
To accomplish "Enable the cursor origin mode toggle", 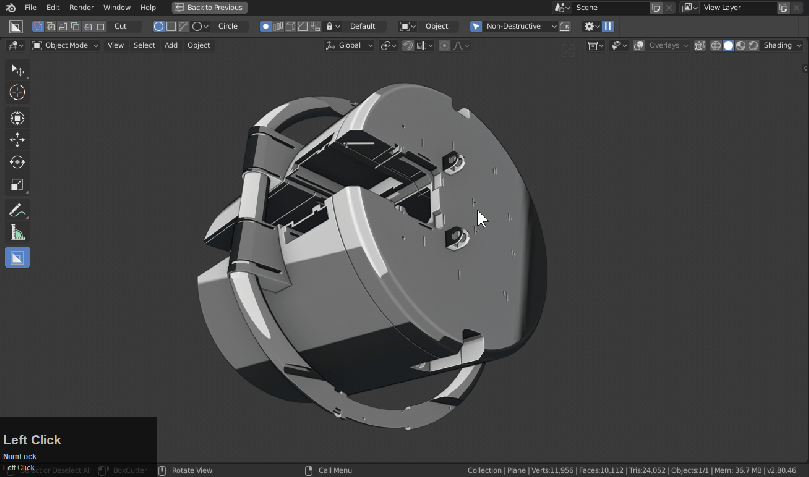I will click(x=266, y=26).
